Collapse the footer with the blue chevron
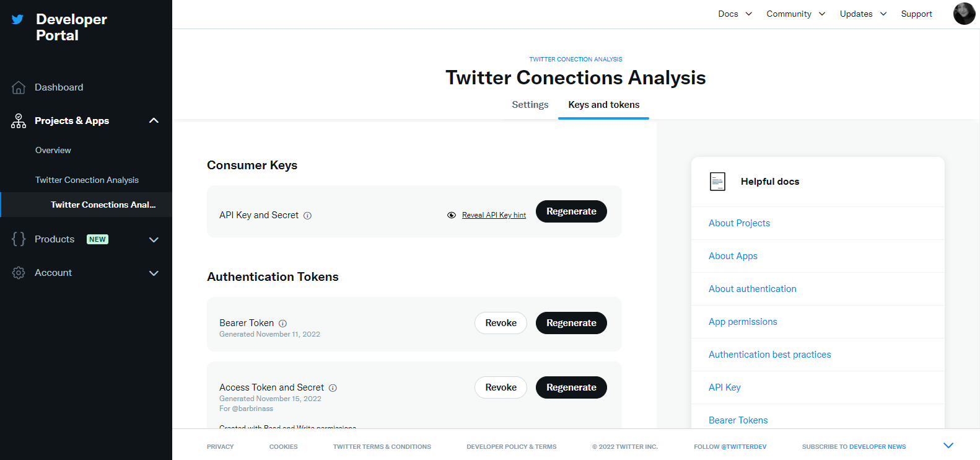Image resolution: width=980 pixels, height=460 pixels. 948,445
